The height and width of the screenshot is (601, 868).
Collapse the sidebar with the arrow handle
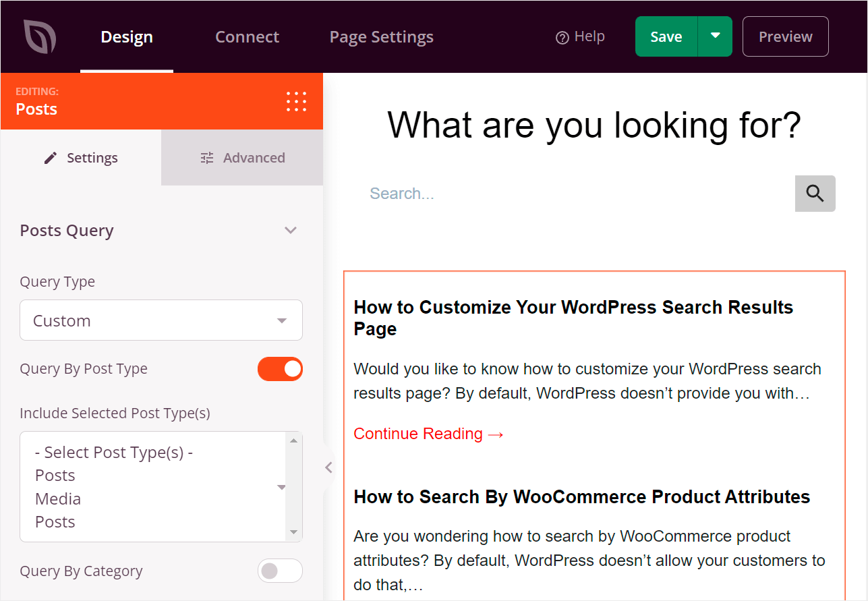click(328, 467)
